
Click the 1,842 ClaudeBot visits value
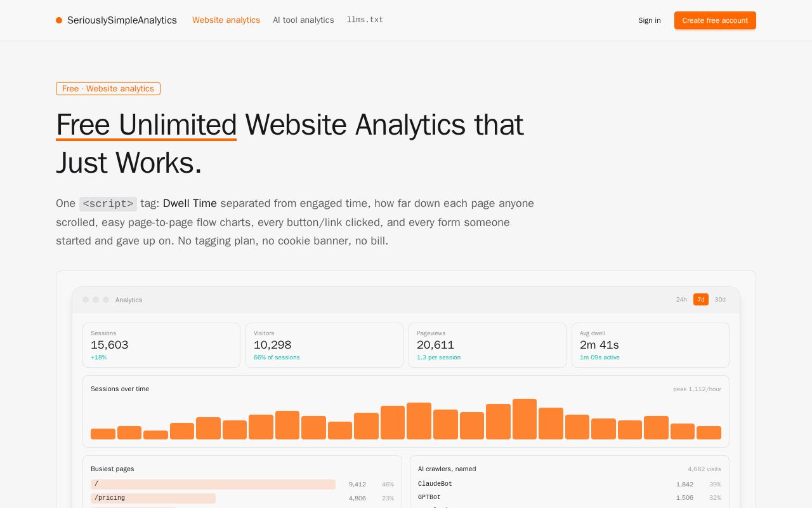[684, 484]
